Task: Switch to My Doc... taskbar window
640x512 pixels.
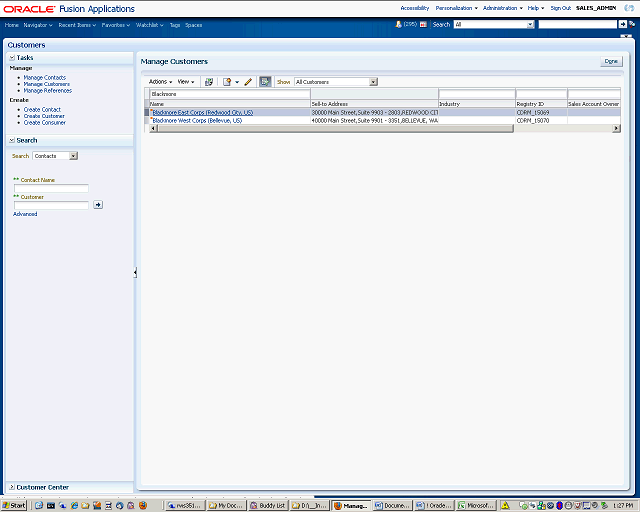Action: tap(226, 505)
